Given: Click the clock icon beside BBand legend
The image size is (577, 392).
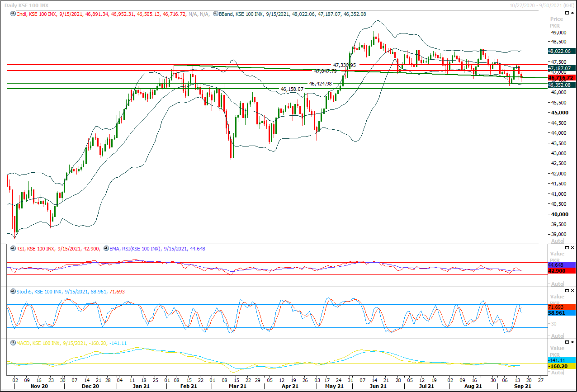Looking at the screenshot, I should (x=215, y=14).
